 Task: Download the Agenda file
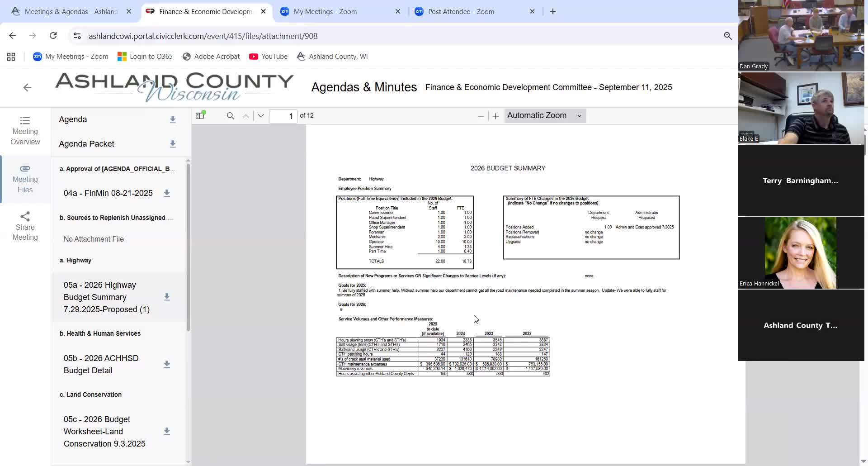pyautogui.click(x=173, y=119)
